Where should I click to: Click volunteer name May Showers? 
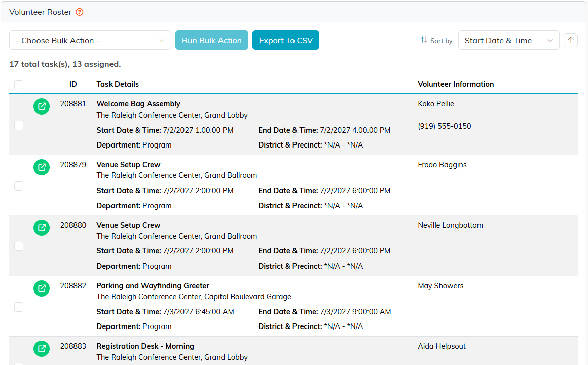click(x=440, y=286)
